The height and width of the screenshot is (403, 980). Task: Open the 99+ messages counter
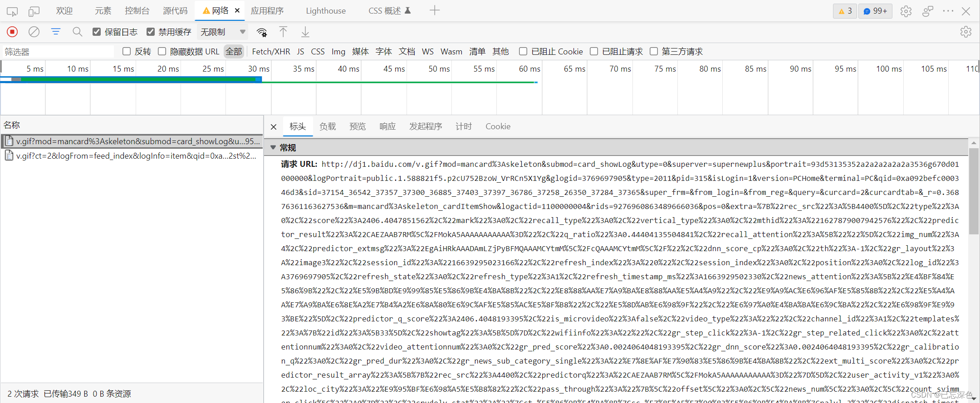875,11
